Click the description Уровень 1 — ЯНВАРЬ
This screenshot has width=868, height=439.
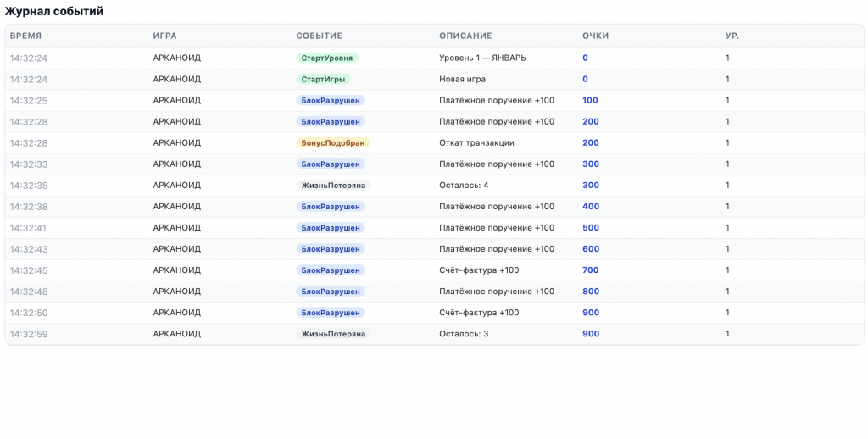pos(482,58)
